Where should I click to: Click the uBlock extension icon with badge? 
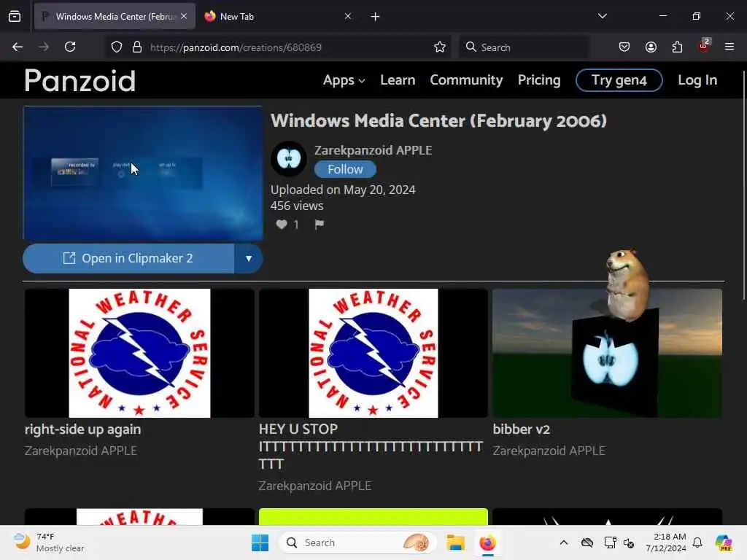[704, 46]
